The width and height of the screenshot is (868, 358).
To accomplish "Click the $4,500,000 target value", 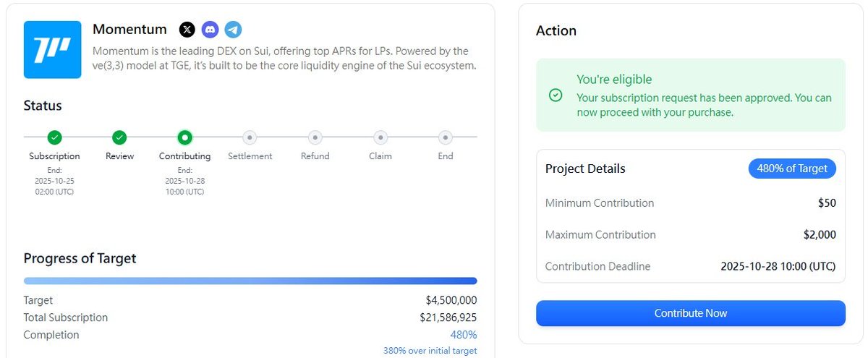I will (451, 300).
